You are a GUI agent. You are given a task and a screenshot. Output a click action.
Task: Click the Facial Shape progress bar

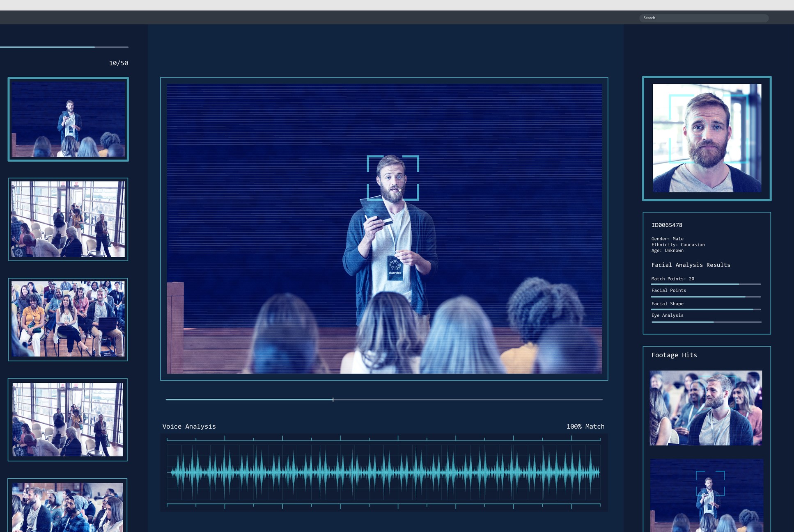706,309
